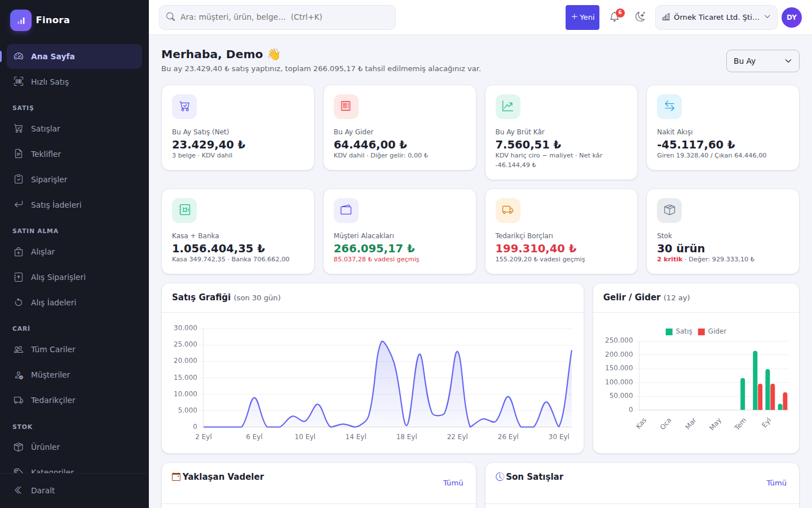Open Alış İadeleri menu item
Screen dimensions: 812x508
point(74,303)
